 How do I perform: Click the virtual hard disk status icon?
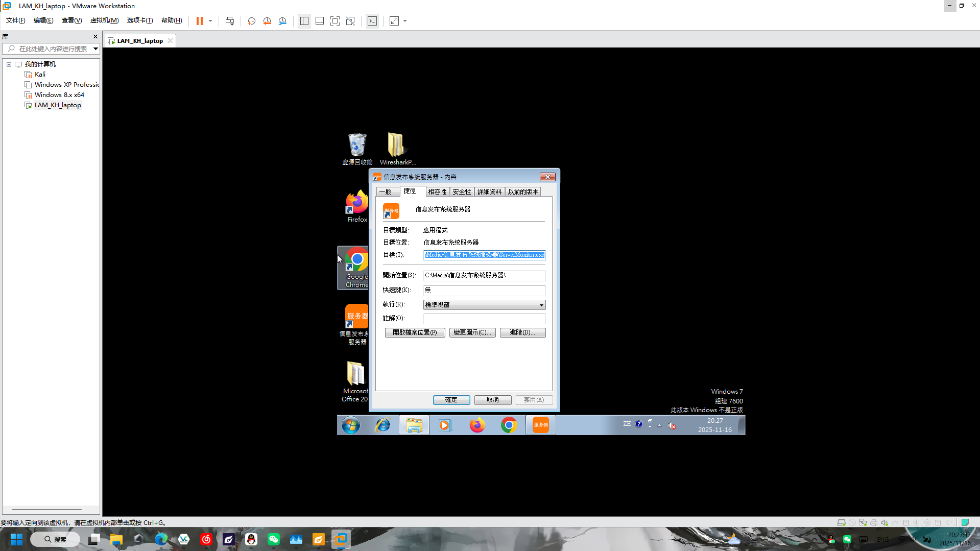tap(841, 522)
